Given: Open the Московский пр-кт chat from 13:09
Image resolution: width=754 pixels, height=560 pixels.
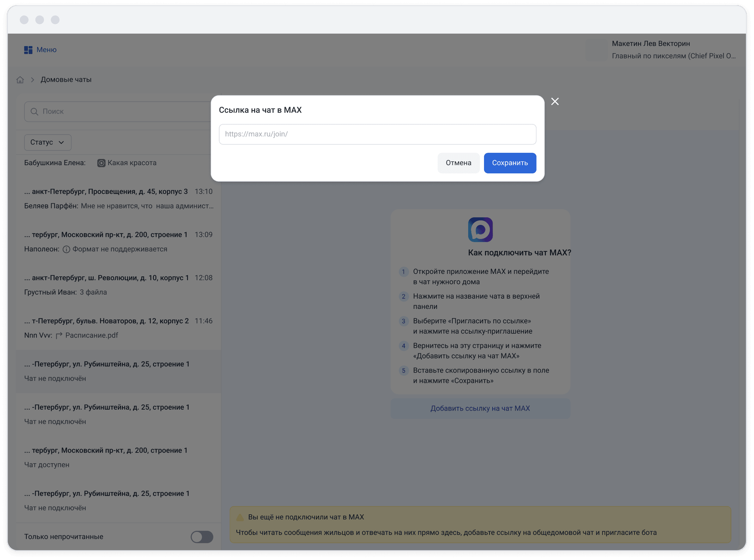Looking at the screenshot, I should (x=119, y=242).
